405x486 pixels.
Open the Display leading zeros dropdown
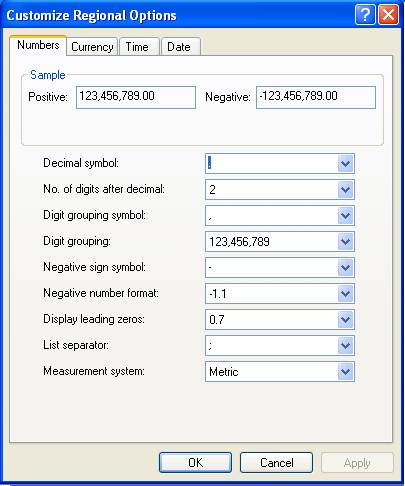345,320
